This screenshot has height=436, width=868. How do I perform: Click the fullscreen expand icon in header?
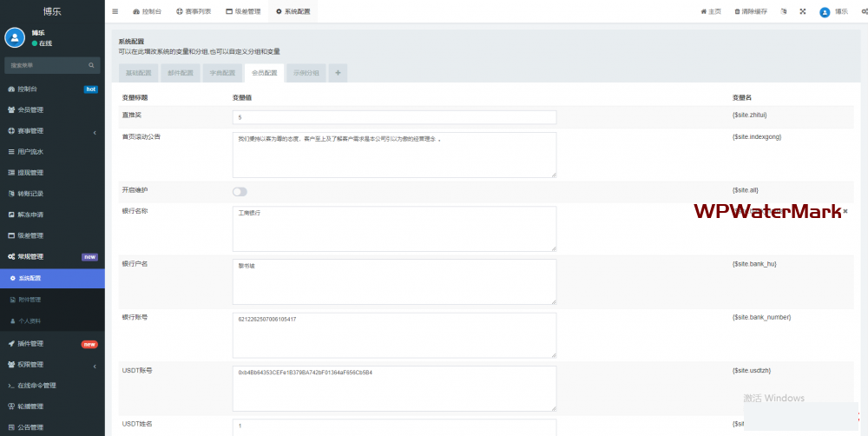[802, 12]
